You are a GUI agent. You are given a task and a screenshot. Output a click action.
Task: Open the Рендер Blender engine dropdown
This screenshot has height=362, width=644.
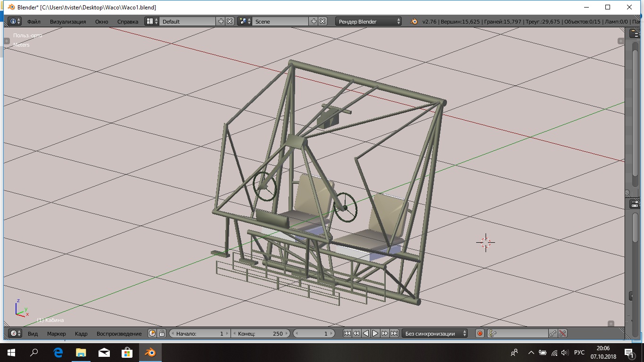point(369,21)
